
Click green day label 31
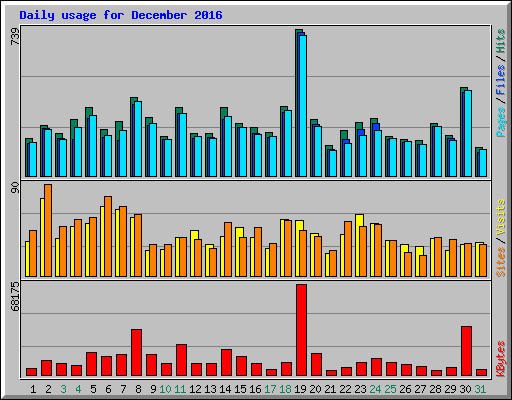click(480, 389)
